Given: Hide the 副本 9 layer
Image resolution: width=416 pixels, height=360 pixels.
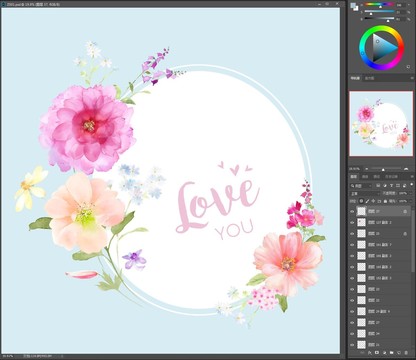Looking at the screenshot, I should point(352,311).
